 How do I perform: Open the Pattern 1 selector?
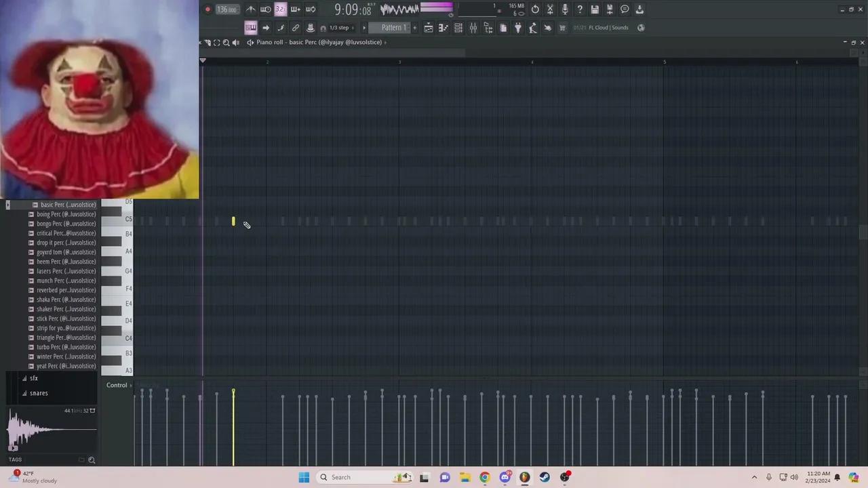(393, 28)
